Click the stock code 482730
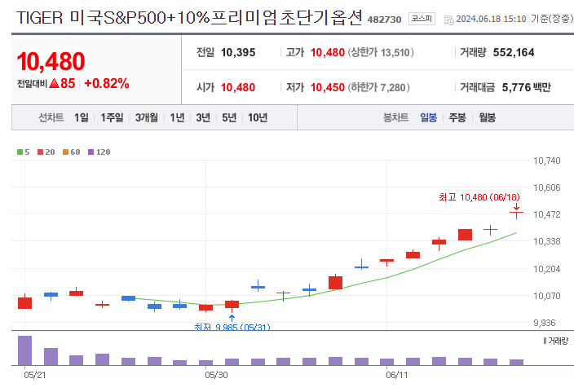The width and height of the screenshot is (574, 392). (384, 20)
